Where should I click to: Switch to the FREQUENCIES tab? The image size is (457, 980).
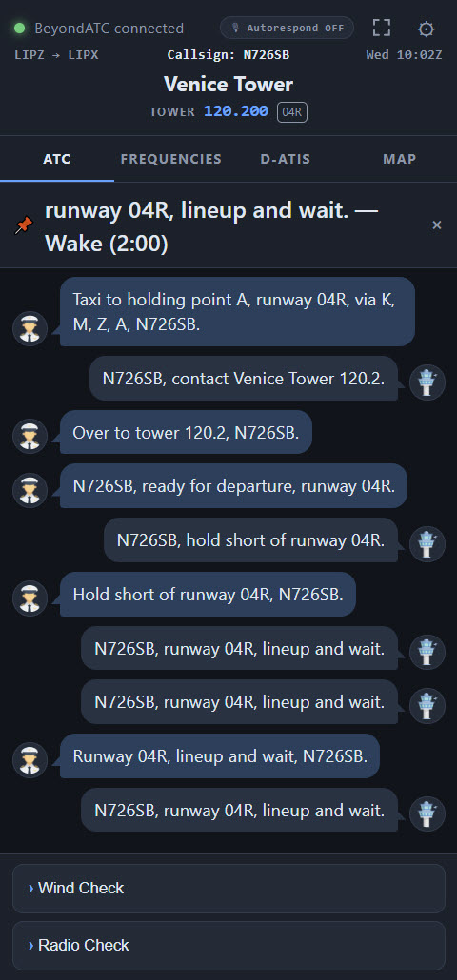(171, 159)
